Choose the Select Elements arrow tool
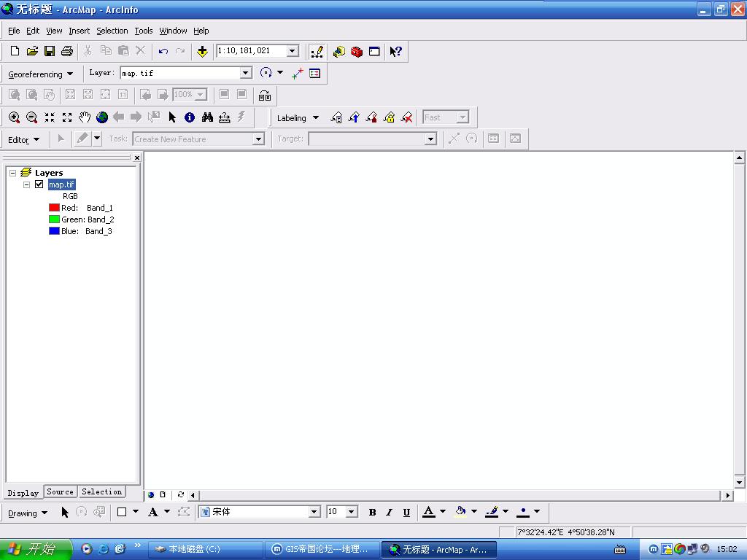Viewport: 747px width, 560px height. (172, 117)
